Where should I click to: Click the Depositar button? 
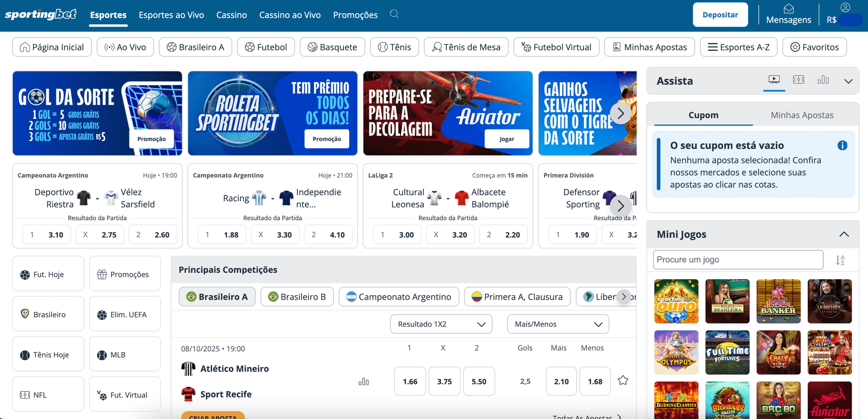tap(720, 15)
